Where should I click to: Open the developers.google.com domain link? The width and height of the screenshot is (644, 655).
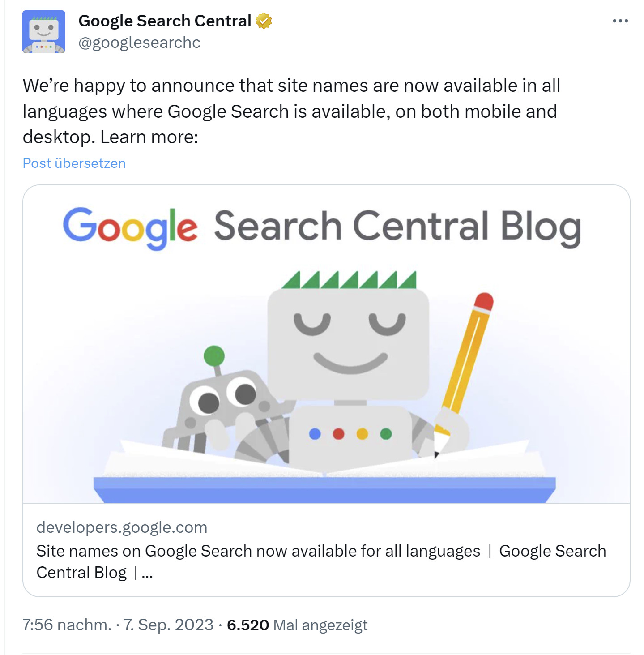[x=122, y=527]
